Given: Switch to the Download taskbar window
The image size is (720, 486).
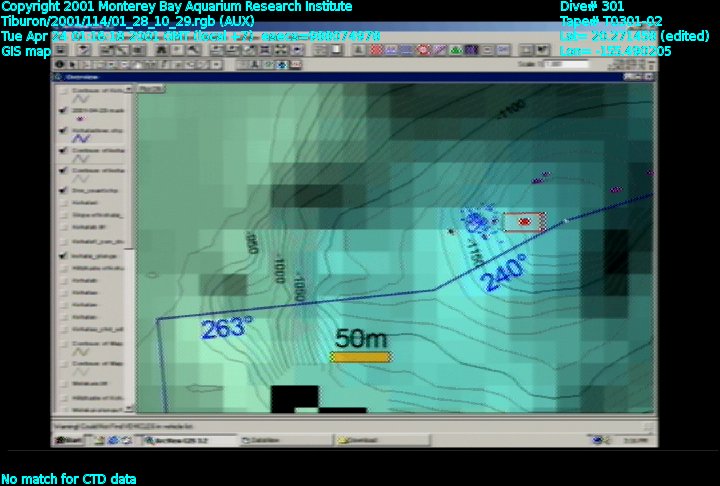Looking at the screenshot, I should pos(382,441).
